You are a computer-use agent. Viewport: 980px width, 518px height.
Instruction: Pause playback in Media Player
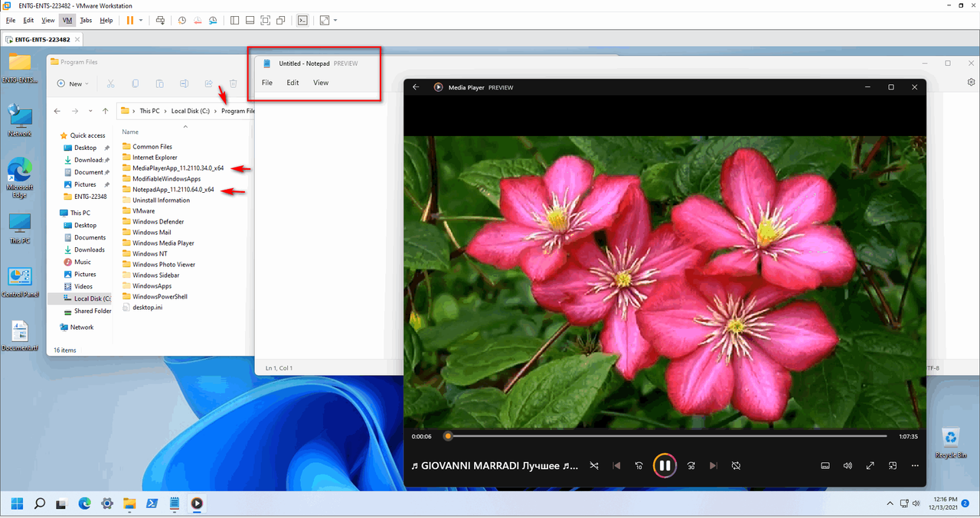click(665, 465)
